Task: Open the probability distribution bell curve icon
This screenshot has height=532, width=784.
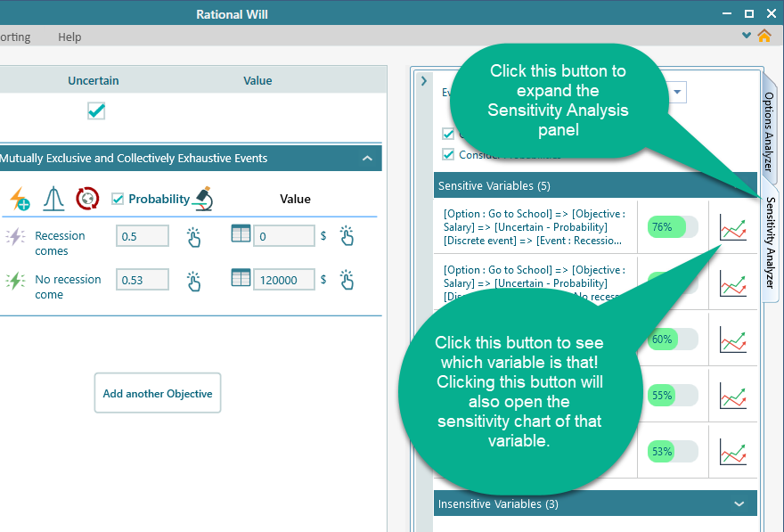Action: pyautogui.click(x=54, y=198)
